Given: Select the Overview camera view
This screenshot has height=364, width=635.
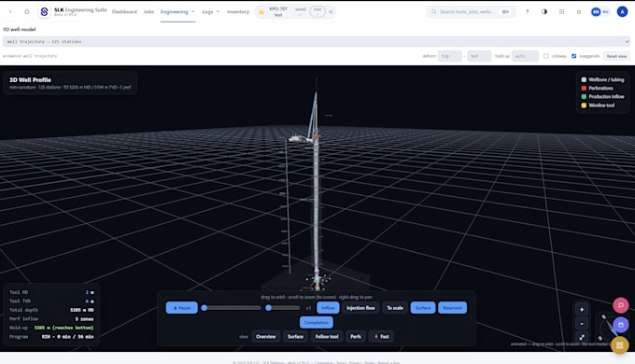Looking at the screenshot, I should pyautogui.click(x=265, y=337).
